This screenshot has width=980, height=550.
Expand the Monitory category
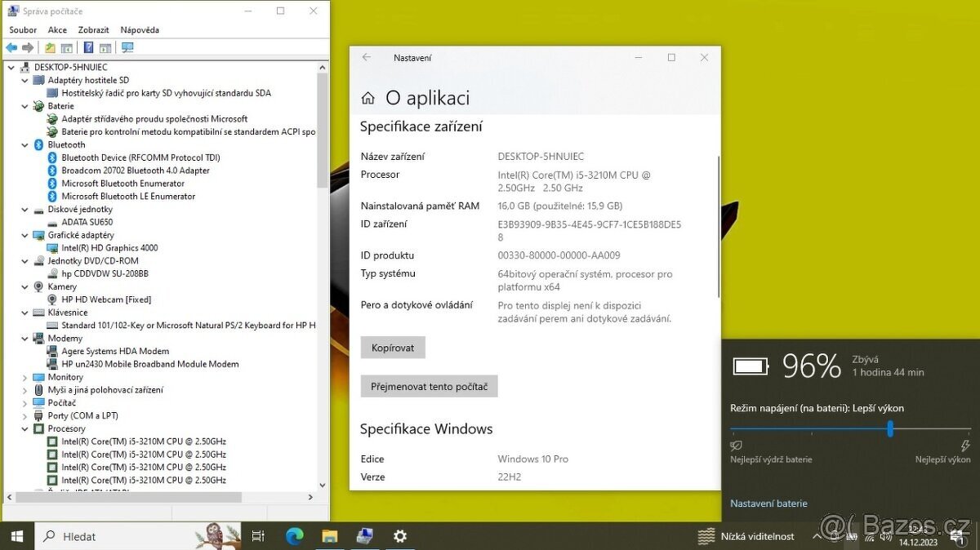pyautogui.click(x=24, y=376)
